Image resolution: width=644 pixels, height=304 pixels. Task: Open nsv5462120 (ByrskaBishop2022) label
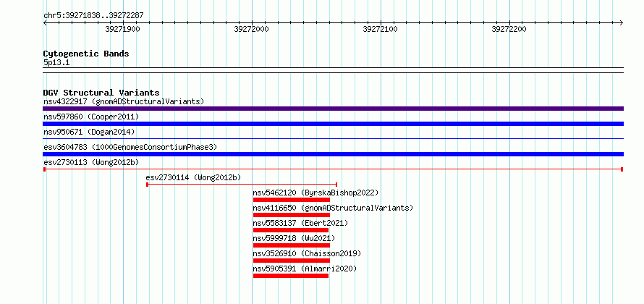coord(315,193)
